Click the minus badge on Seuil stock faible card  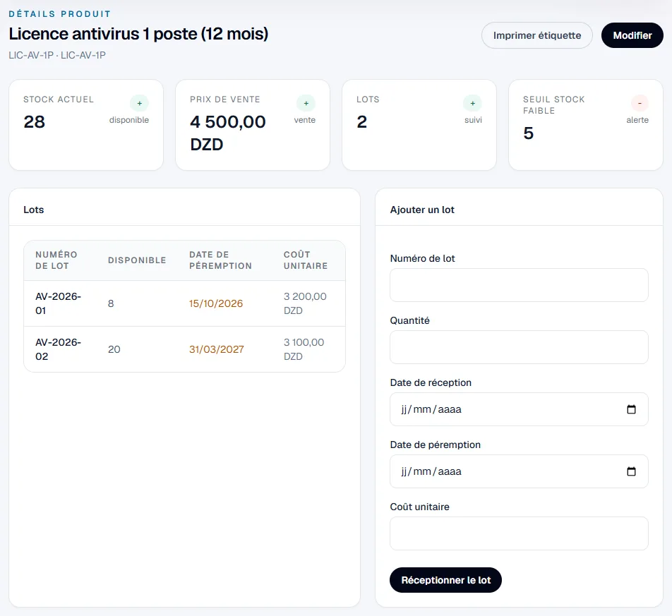640,103
